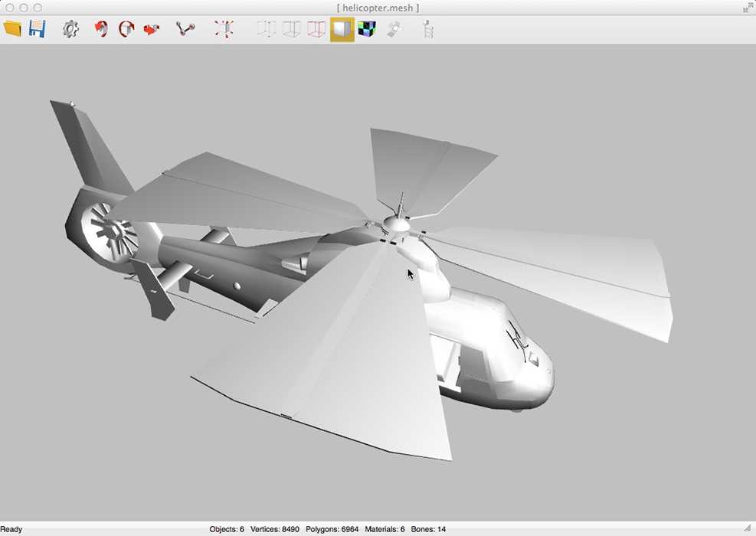Switch to second gray wireframe cube mode
Screen dimensions: 756x536
291,30
